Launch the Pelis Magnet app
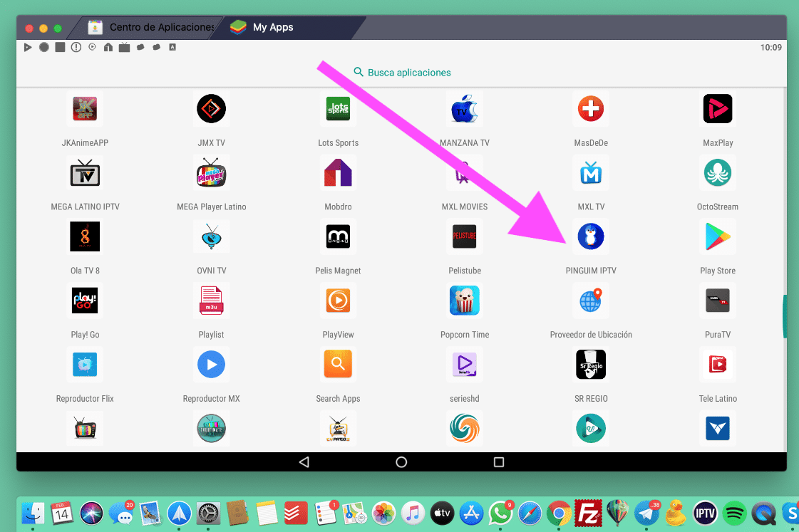The width and height of the screenshot is (799, 532). [x=338, y=237]
